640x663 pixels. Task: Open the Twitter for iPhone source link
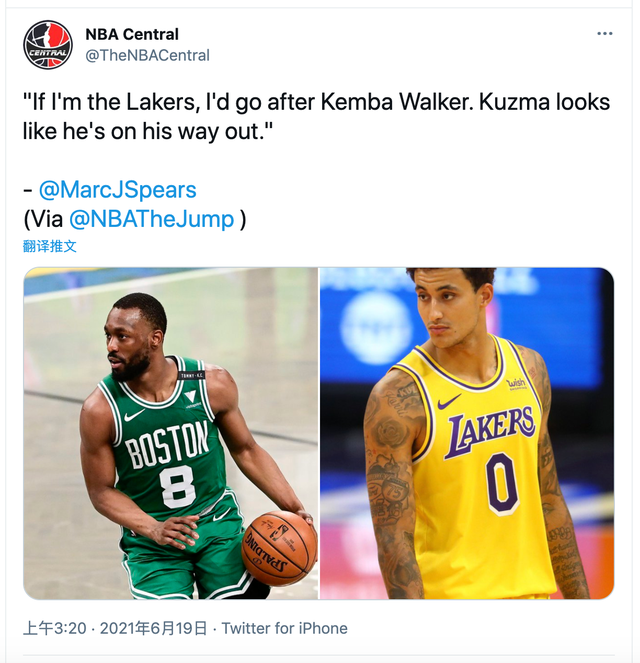tap(284, 628)
